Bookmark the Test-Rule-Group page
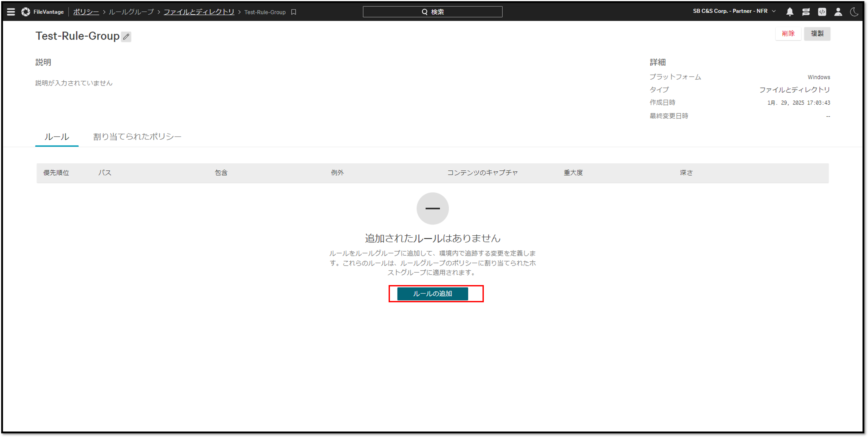868x437 pixels. tap(294, 12)
